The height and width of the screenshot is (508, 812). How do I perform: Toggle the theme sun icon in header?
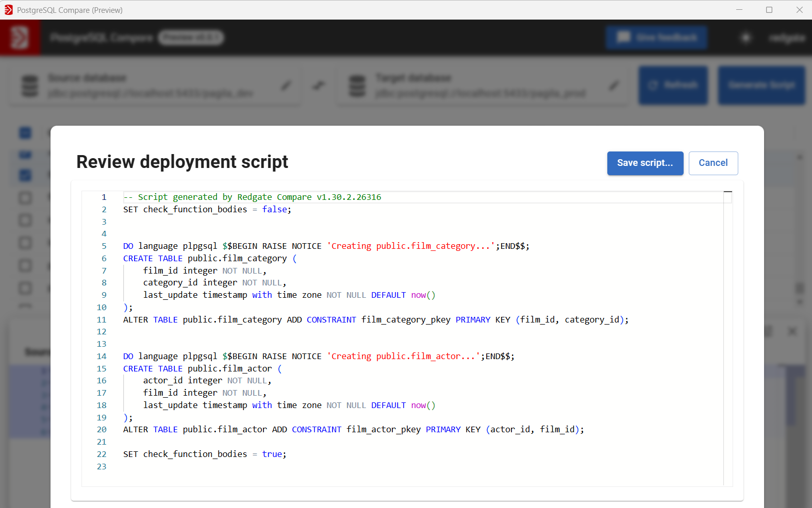pyautogui.click(x=745, y=38)
